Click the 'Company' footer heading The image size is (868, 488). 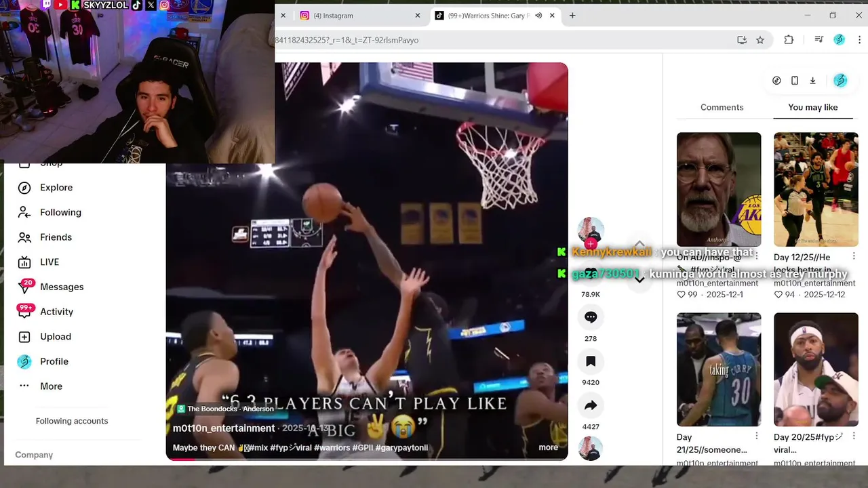34,455
